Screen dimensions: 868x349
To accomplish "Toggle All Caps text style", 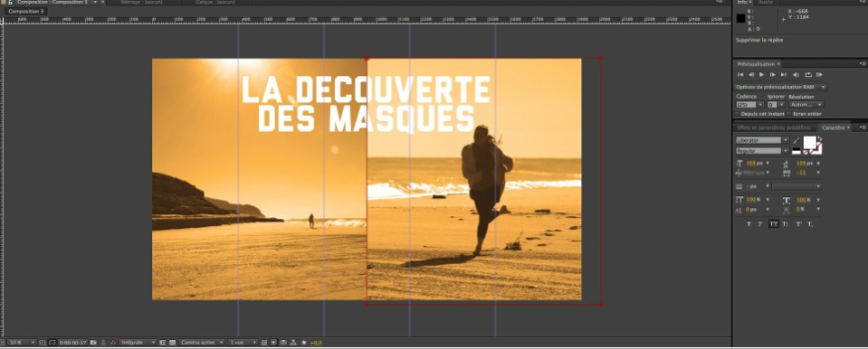I will 773,224.
